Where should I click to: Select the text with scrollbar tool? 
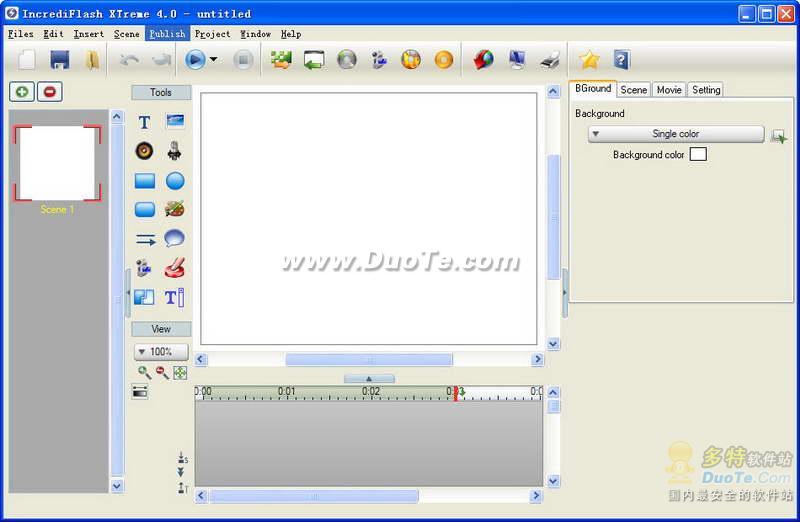[x=174, y=297]
